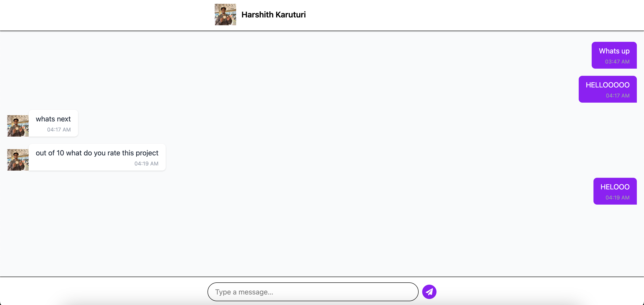Open Harshith Karuturi's header profile picture
The width and height of the screenshot is (644, 305).
(x=225, y=15)
